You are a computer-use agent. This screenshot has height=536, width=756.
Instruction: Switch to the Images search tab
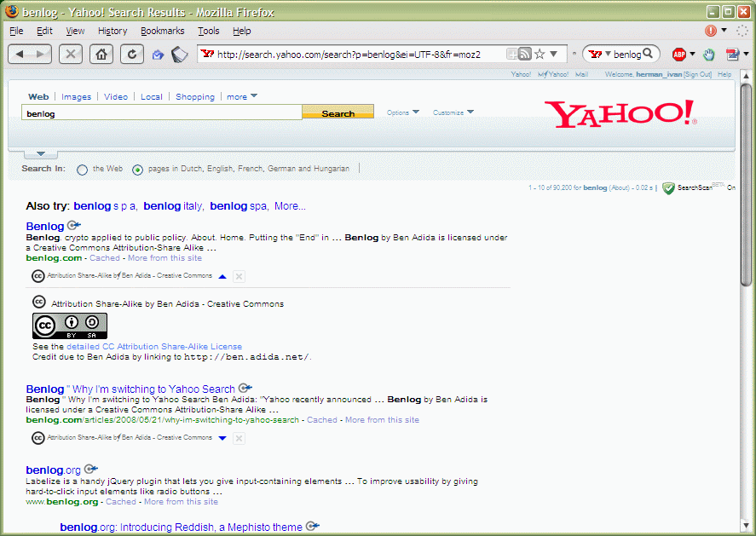point(76,97)
